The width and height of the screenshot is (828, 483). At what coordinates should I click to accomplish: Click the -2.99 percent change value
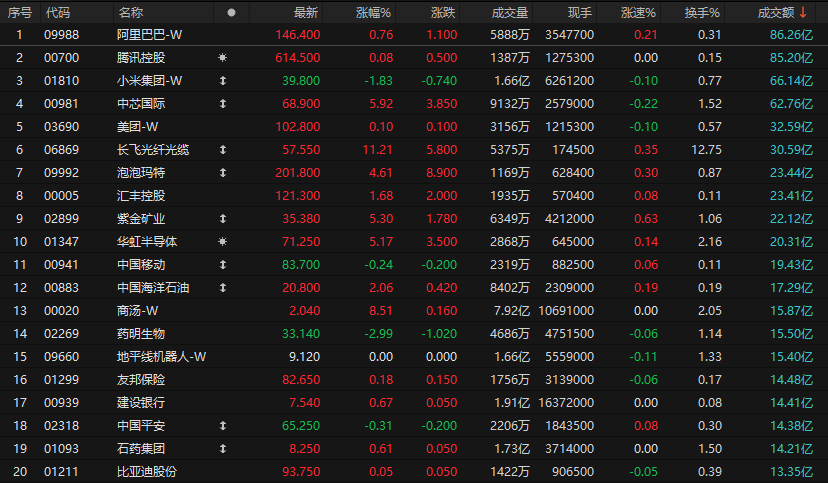point(379,334)
